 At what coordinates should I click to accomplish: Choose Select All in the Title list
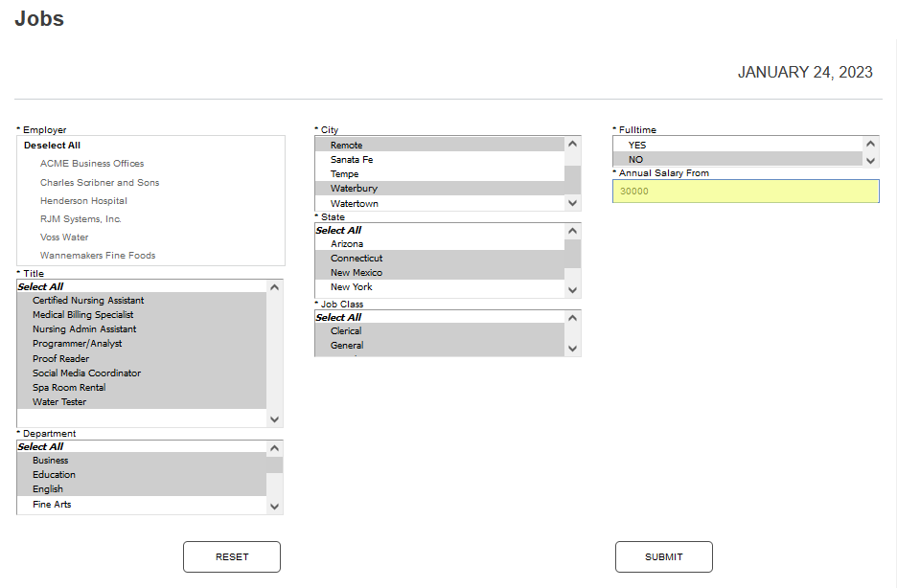pyautogui.click(x=40, y=286)
